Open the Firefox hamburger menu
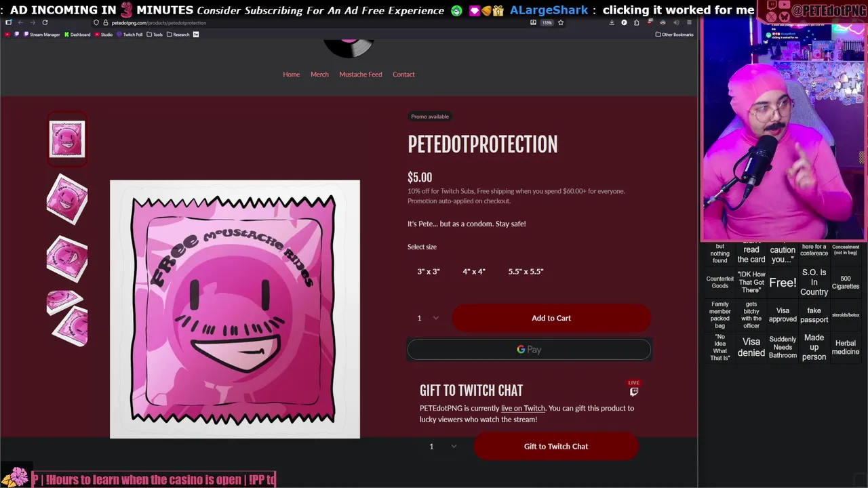The height and width of the screenshot is (488, 868). click(x=689, y=22)
